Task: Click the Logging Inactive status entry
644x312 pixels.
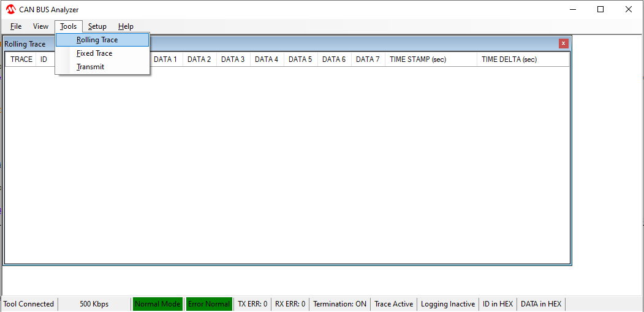Action: click(448, 304)
